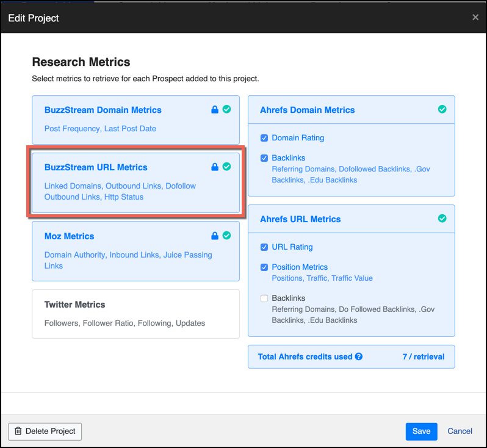This screenshot has width=487, height=448.
Task: Click the green checkmark on Ahrefs Domain Metrics
Action: pyautogui.click(x=442, y=109)
